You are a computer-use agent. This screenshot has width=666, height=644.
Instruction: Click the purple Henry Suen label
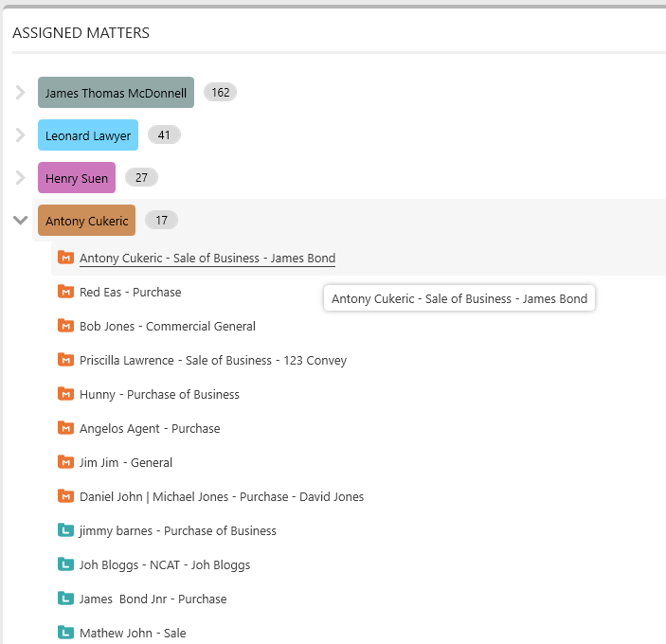click(77, 177)
